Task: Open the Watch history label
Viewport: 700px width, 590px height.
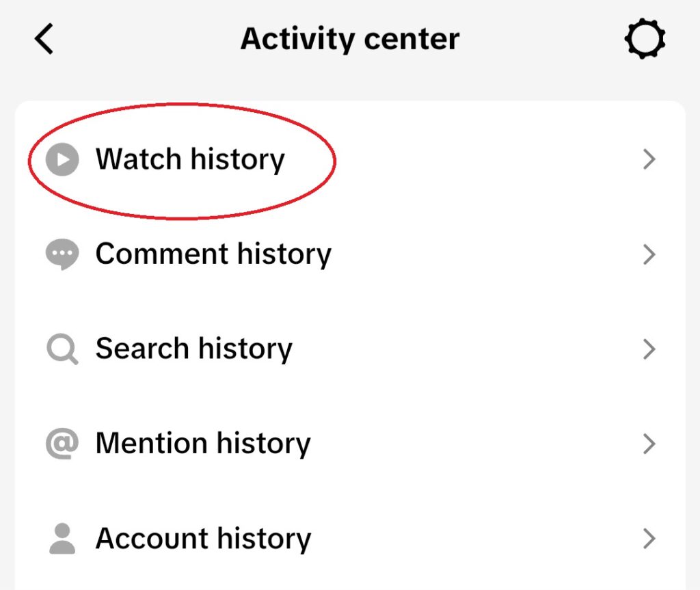Action: [x=190, y=160]
